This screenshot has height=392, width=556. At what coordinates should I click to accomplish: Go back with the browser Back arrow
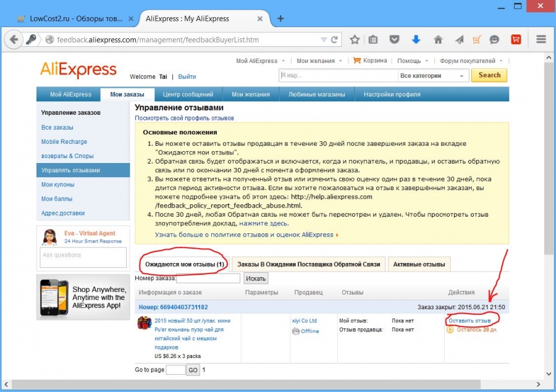click(14, 40)
